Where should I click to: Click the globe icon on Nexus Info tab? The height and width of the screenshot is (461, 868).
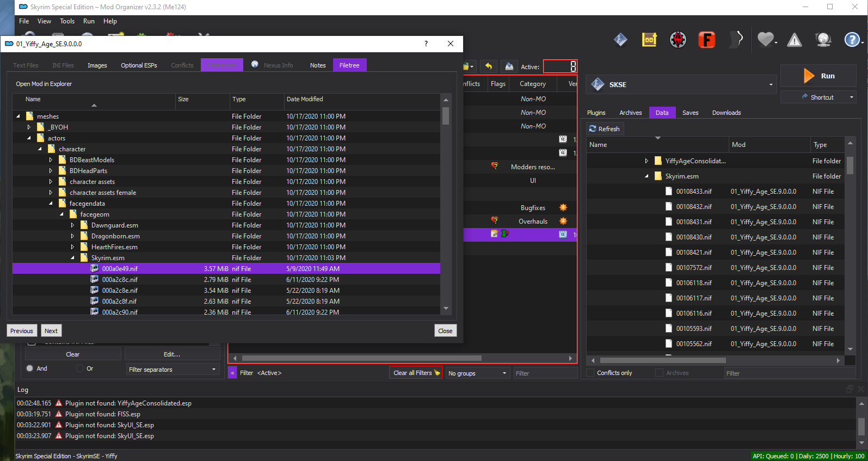(255, 64)
